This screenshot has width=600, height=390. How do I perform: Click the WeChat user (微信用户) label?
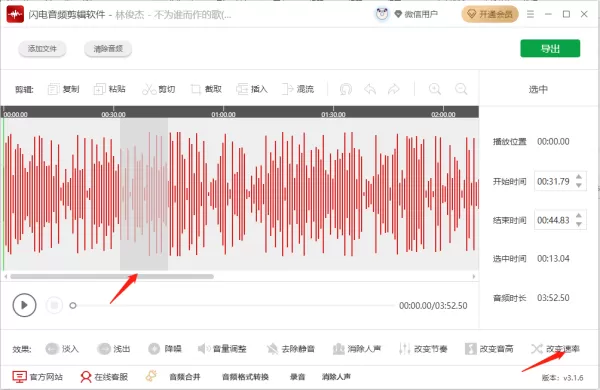tap(421, 15)
